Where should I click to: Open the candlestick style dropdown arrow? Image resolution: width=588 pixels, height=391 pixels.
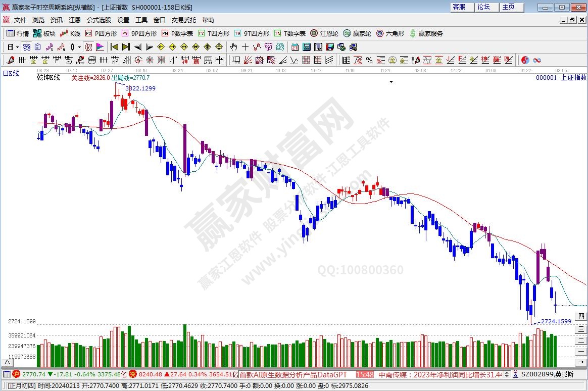coord(79,47)
